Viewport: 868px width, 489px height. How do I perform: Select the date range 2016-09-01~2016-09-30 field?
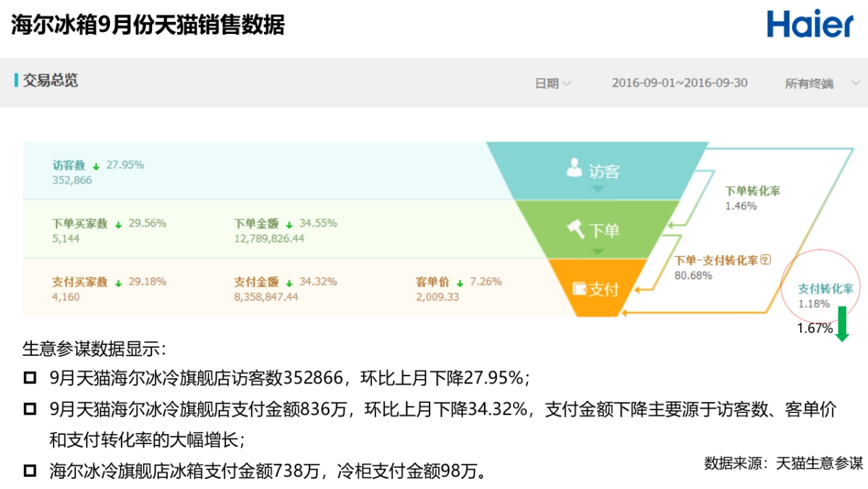coord(678,82)
